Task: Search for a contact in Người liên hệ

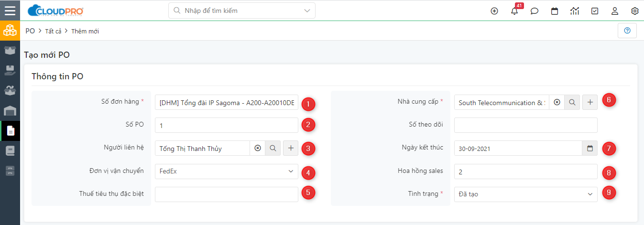Action: 273,148
